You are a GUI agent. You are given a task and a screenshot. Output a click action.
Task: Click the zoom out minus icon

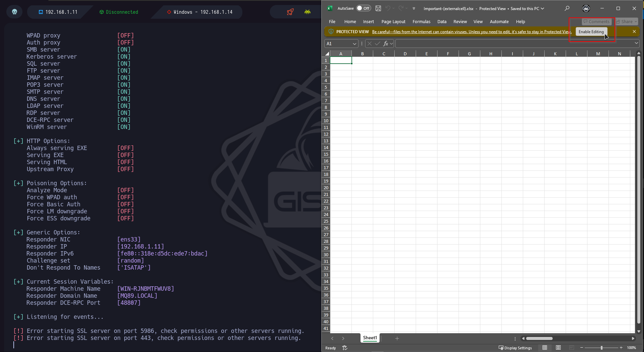click(582, 348)
